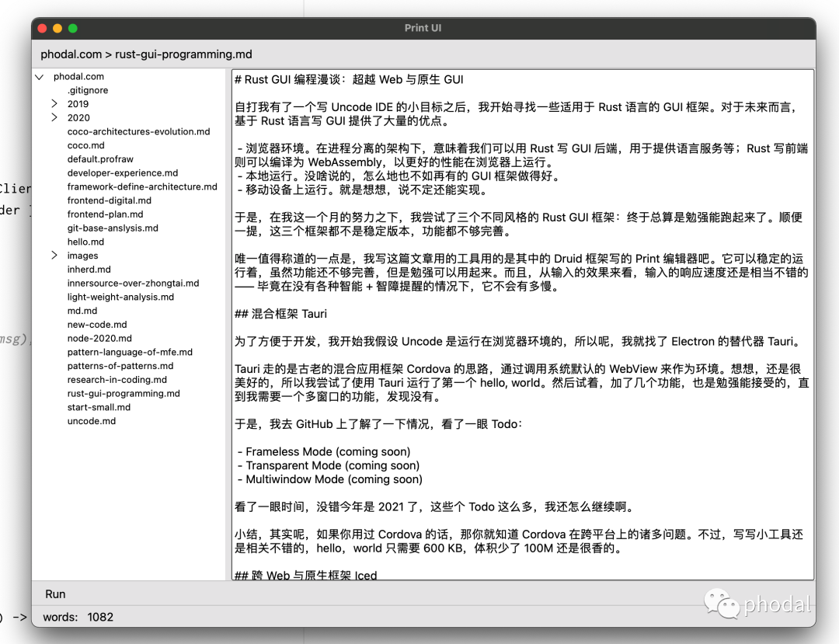This screenshot has width=839, height=644.
Task: Select default.profraw in the tree
Action: (99, 159)
